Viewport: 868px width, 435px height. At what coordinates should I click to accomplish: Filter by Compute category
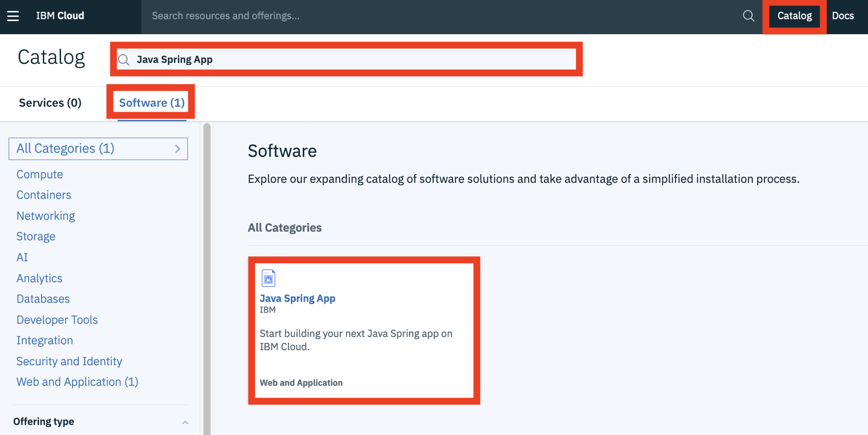pos(40,174)
